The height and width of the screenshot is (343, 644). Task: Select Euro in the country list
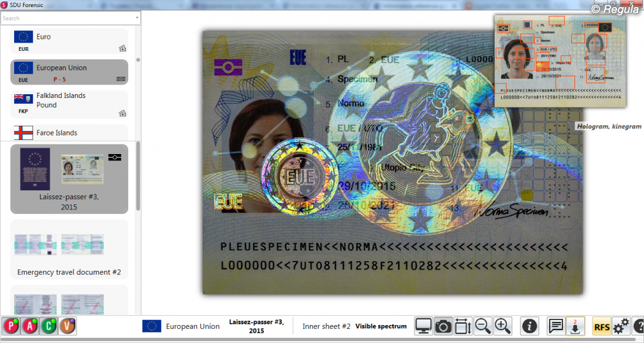(x=69, y=41)
